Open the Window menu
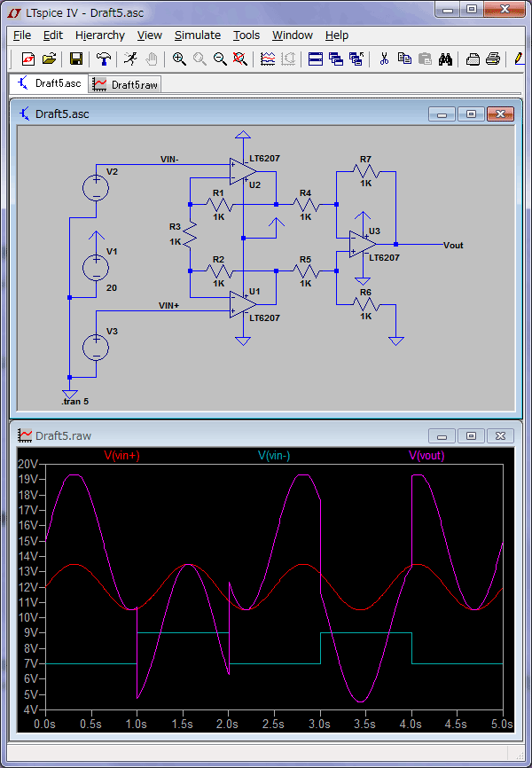The image size is (532, 768). 293,35
